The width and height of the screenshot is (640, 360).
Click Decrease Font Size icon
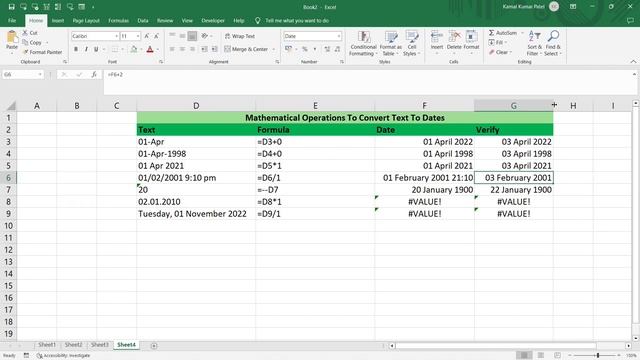pyautogui.click(x=156, y=36)
